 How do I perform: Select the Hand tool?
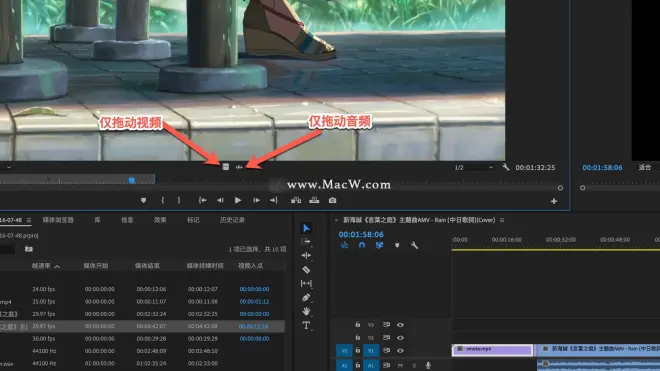[x=306, y=311]
